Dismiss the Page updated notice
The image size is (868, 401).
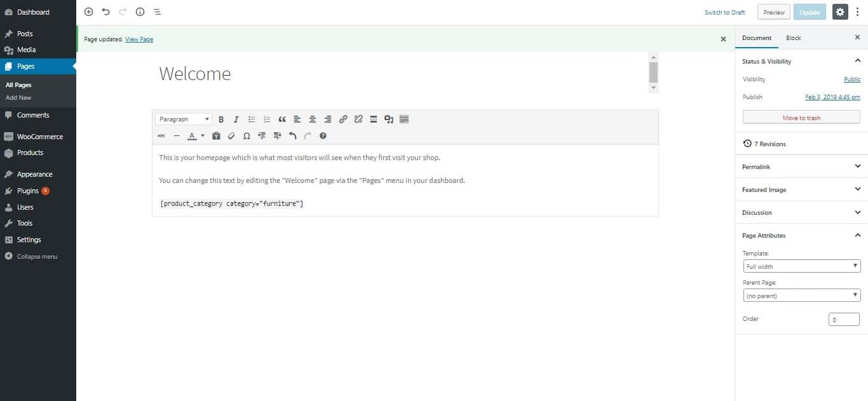(723, 39)
